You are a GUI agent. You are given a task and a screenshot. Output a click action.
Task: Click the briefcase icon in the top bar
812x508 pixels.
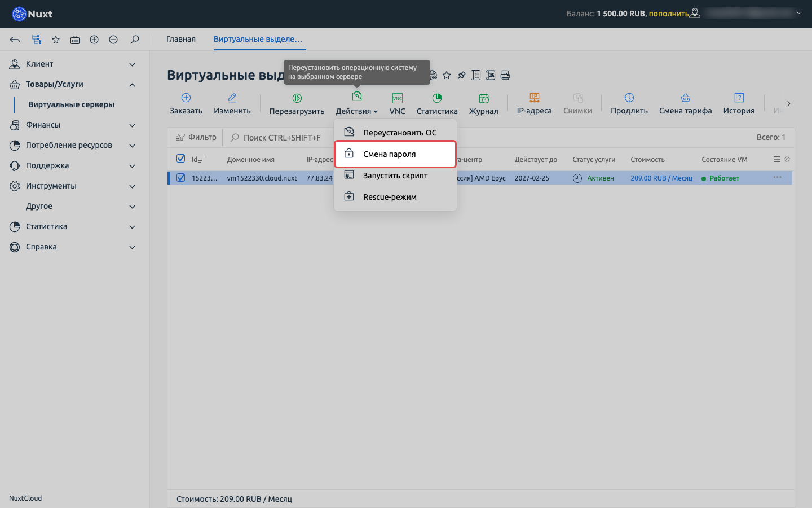(75, 40)
